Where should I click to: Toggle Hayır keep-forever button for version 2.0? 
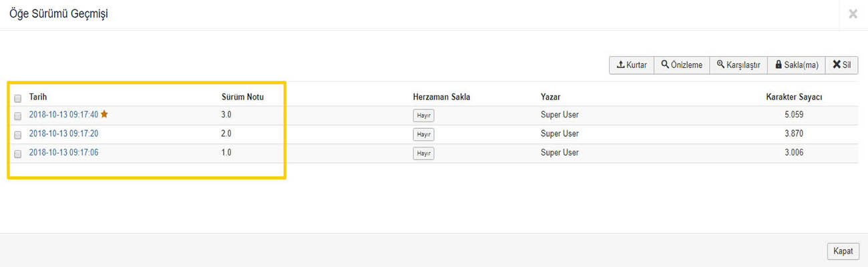(423, 134)
